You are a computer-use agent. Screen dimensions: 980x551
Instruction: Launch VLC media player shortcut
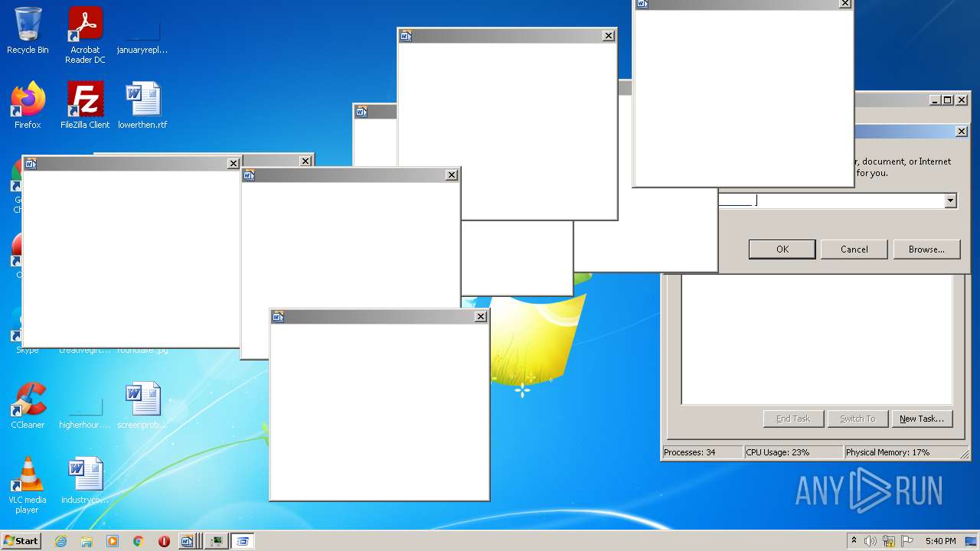[28, 485]
